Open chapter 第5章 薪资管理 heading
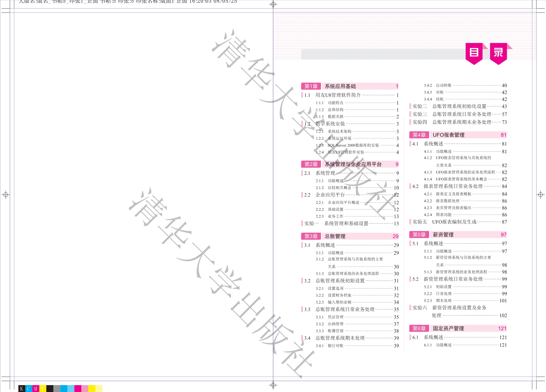This screenshot has width=546, height=392. coord(443,235)
